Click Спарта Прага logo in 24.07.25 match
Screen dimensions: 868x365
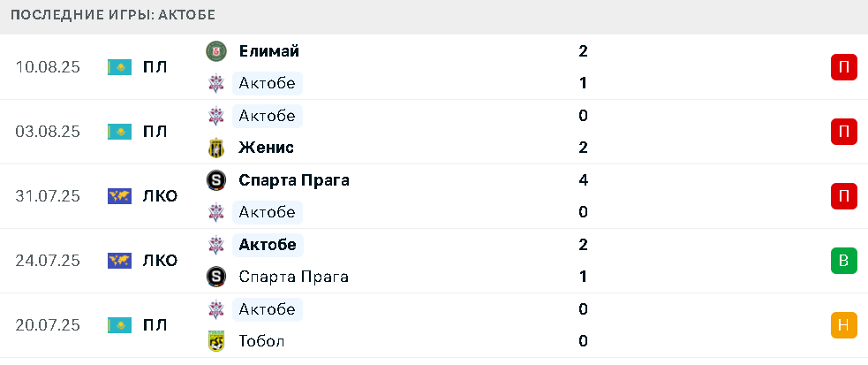coord(215,277)
